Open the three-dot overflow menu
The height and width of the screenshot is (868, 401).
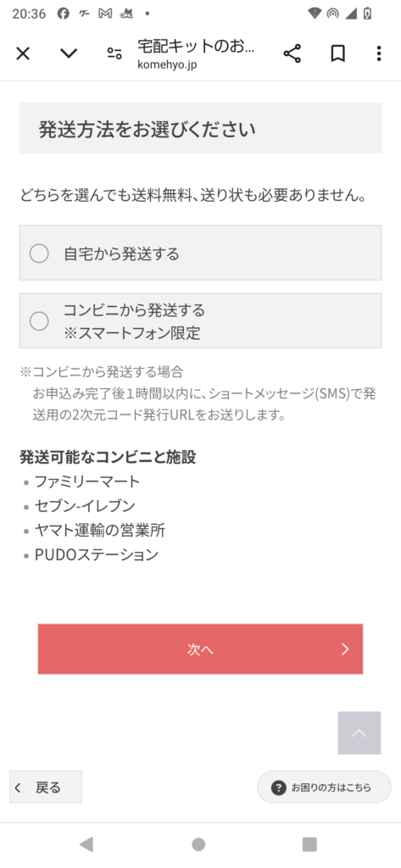(379, 53)
